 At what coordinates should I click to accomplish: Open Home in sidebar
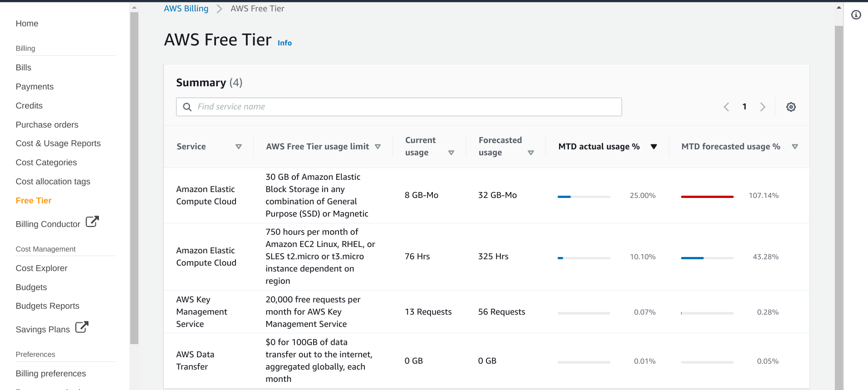click(27, 24)
